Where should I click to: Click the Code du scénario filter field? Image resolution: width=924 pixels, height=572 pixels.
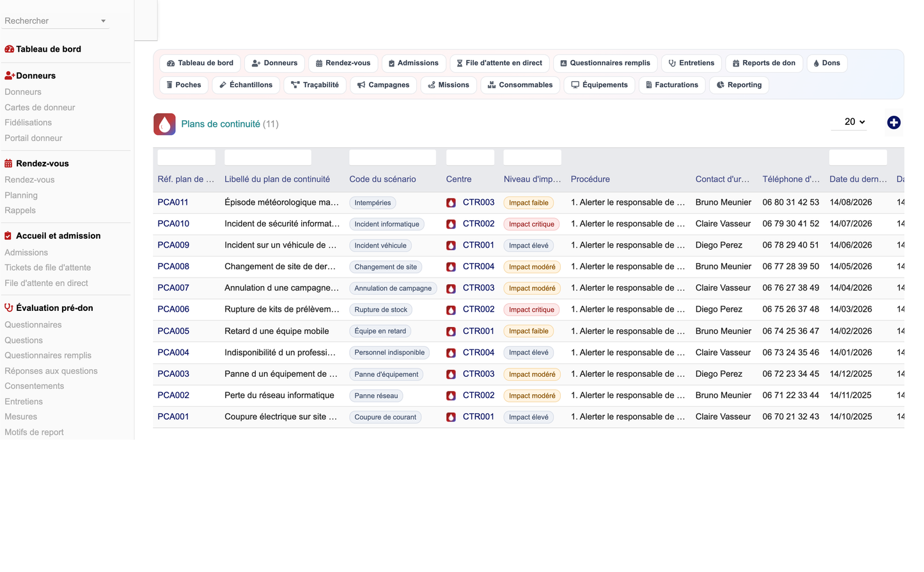[393, 157]
